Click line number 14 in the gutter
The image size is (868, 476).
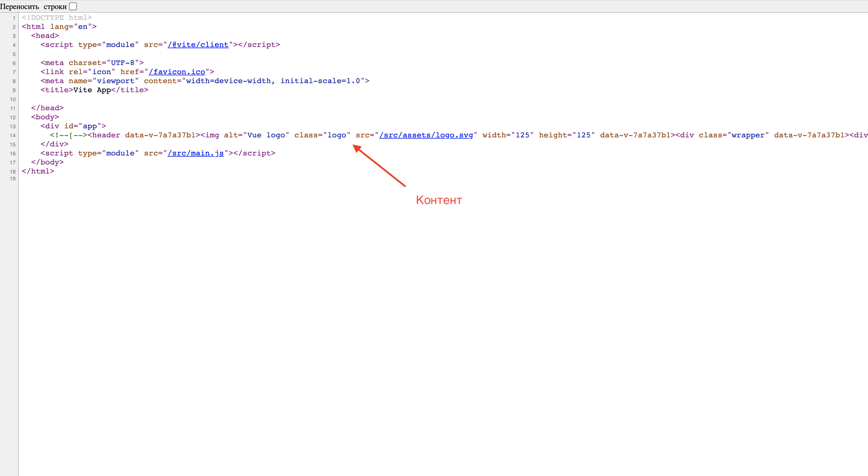click(x=13, y=136)
